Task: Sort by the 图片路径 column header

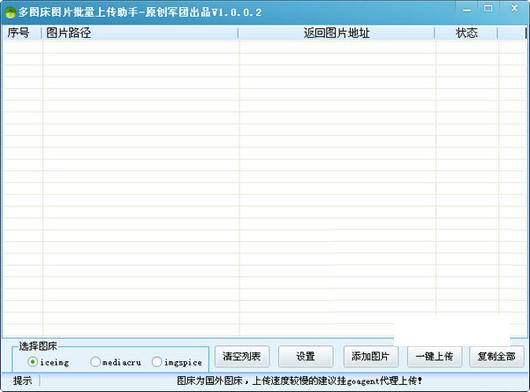Action: click(140, 33)
